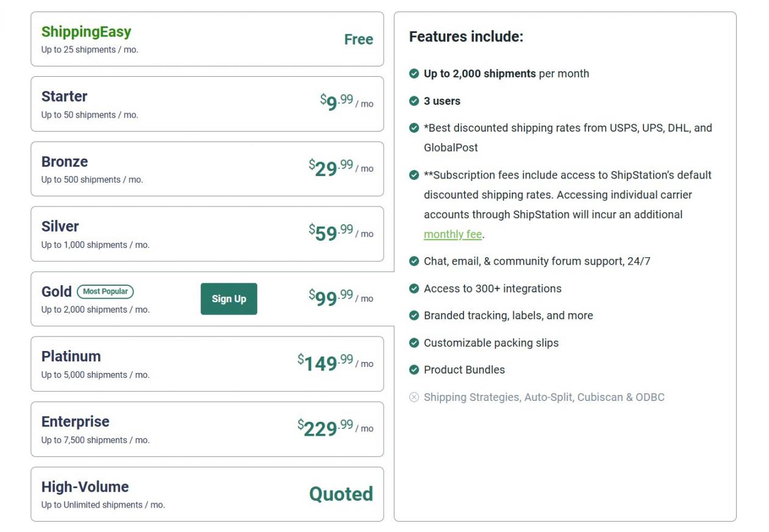This screenshot has height=532, width=769.
Task: Choose the Enterprise plan card
Action: 207,429
